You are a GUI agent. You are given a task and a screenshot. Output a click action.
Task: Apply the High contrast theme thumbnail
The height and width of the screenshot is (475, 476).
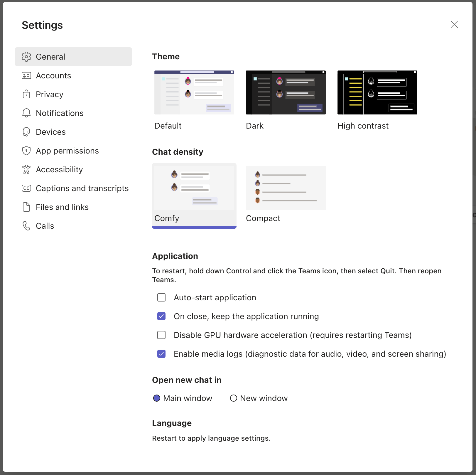coord(377,92)
